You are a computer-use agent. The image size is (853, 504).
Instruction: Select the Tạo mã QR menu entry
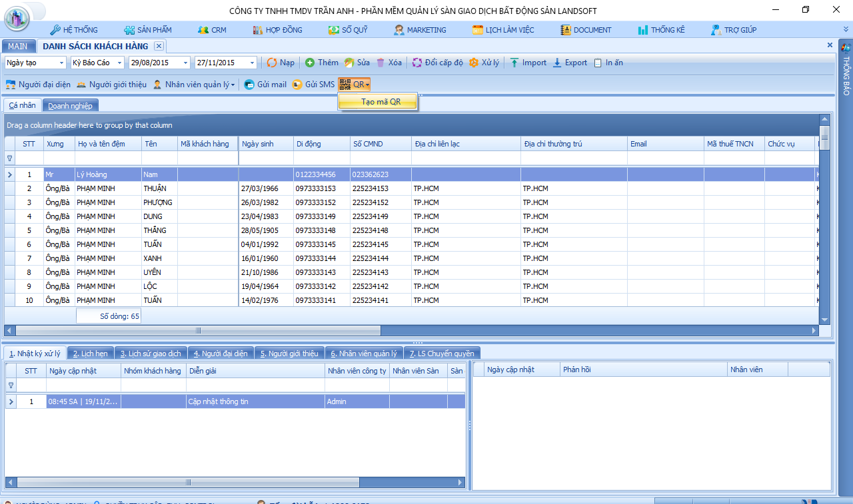point(378,102)
